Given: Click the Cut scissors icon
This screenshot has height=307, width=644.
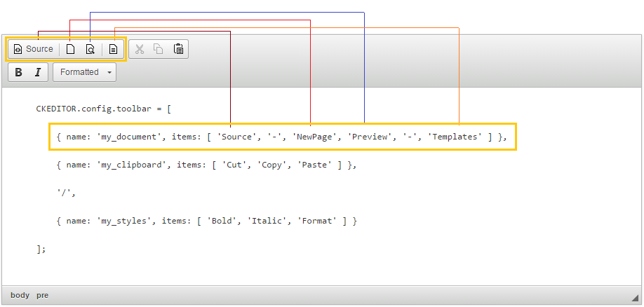Looking at the screenshot, I should 140,49.
